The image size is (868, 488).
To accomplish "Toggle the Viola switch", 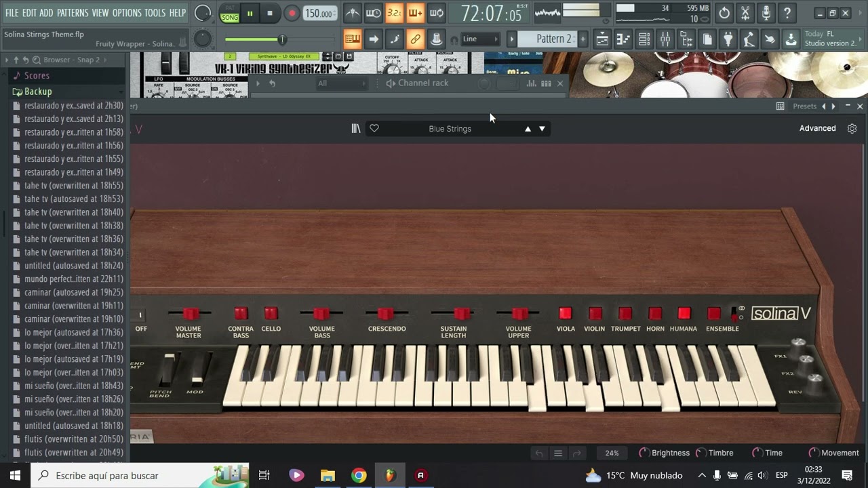I will click(566, 313).
